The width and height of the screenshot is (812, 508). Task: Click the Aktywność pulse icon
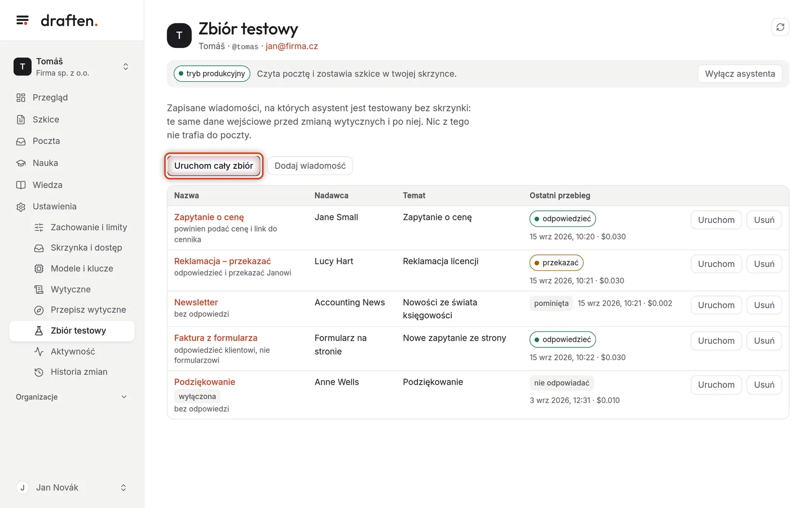39,352
